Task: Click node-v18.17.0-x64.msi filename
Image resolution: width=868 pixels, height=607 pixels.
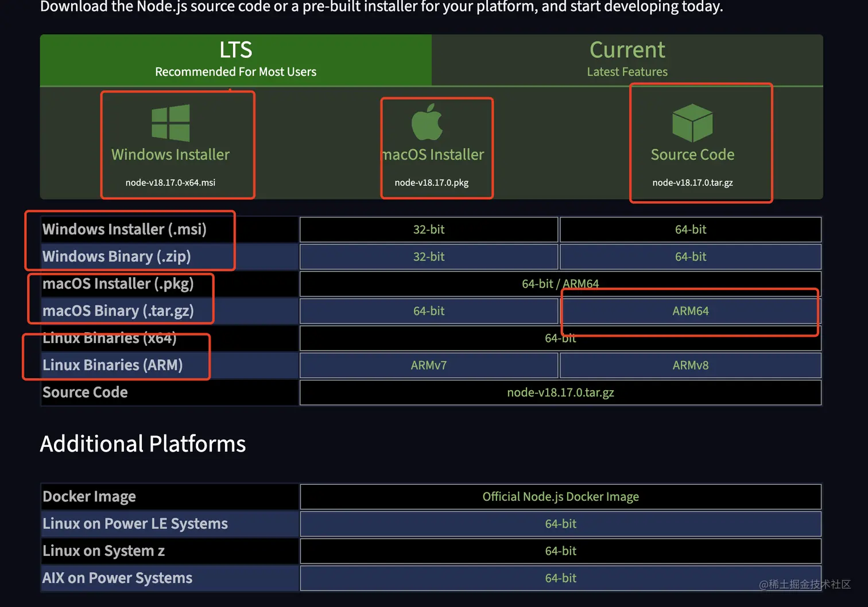Action: click(x=170, y=182)
